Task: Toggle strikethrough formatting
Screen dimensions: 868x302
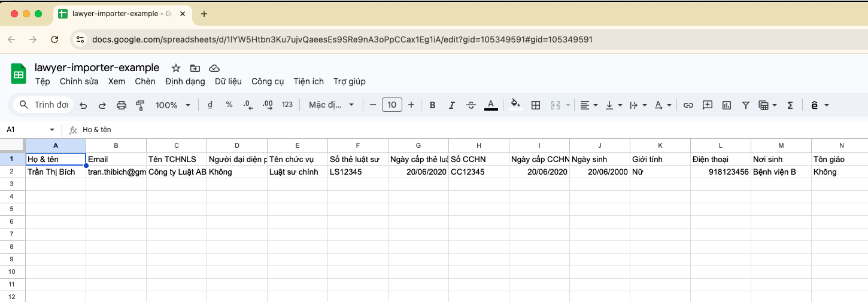Action: coord(471,105)
